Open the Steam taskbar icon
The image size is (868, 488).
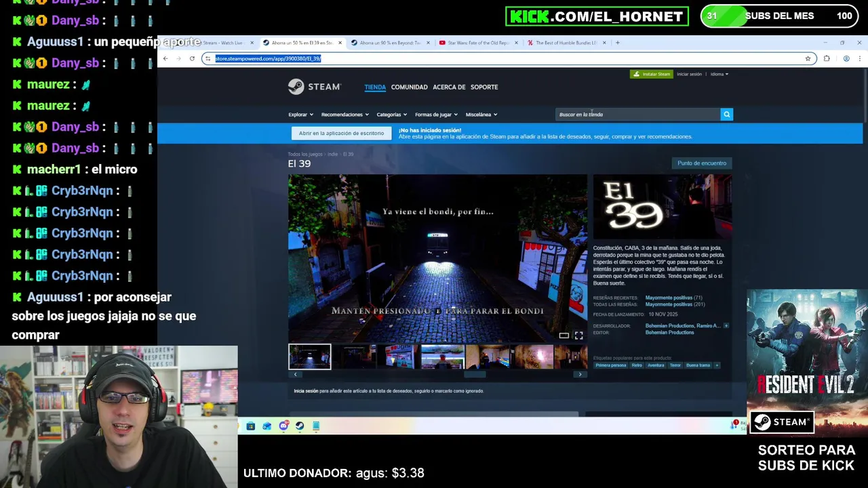[x=300, y=426]
